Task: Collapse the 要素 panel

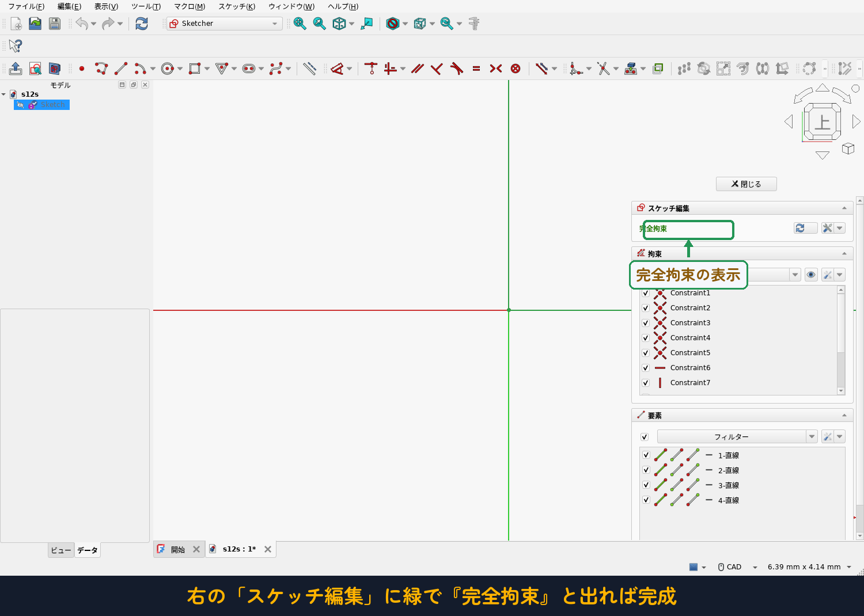Action: [844, 415]
